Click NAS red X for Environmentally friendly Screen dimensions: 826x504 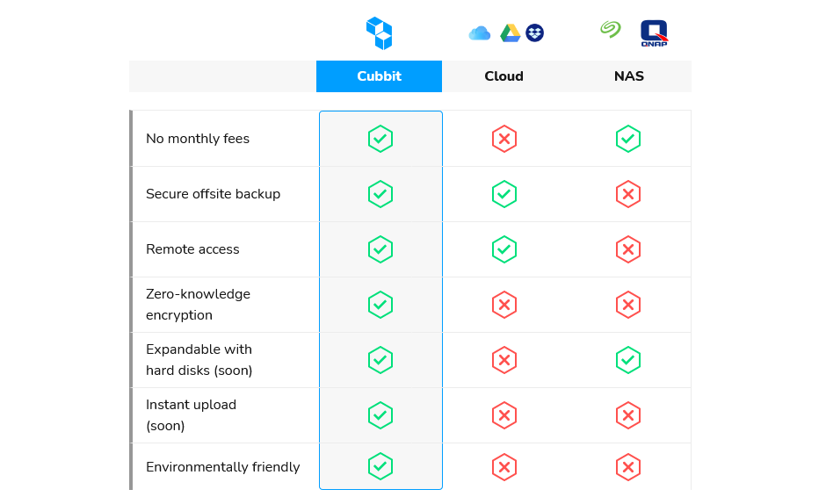tap(628, 467)
